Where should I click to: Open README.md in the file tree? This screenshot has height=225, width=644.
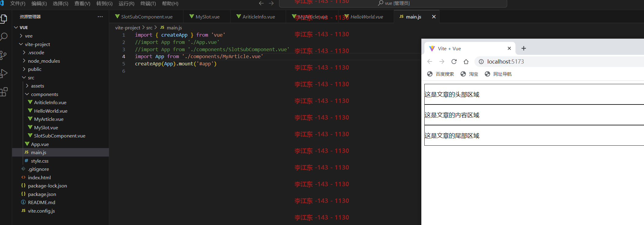tap(60, 202)
